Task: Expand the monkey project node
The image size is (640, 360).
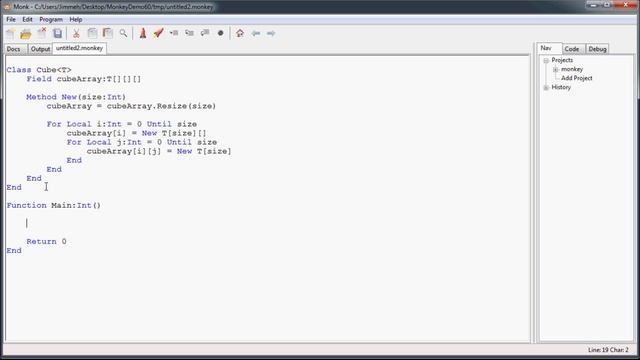Action: tap(556, 69)
